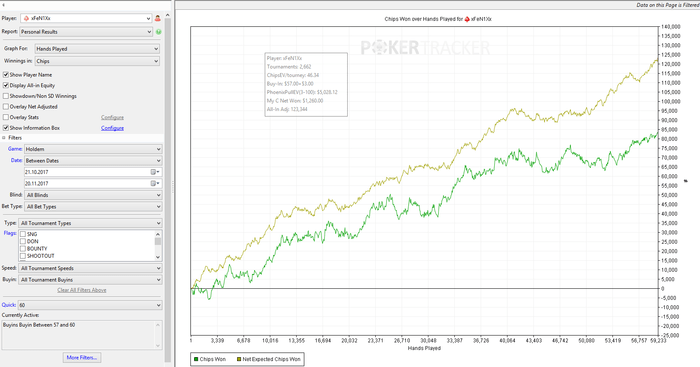Image resolution: width=700 pixels, height=367 pixels.
Task: Click the blue Date filter label
Action: (x=16, y=160)
